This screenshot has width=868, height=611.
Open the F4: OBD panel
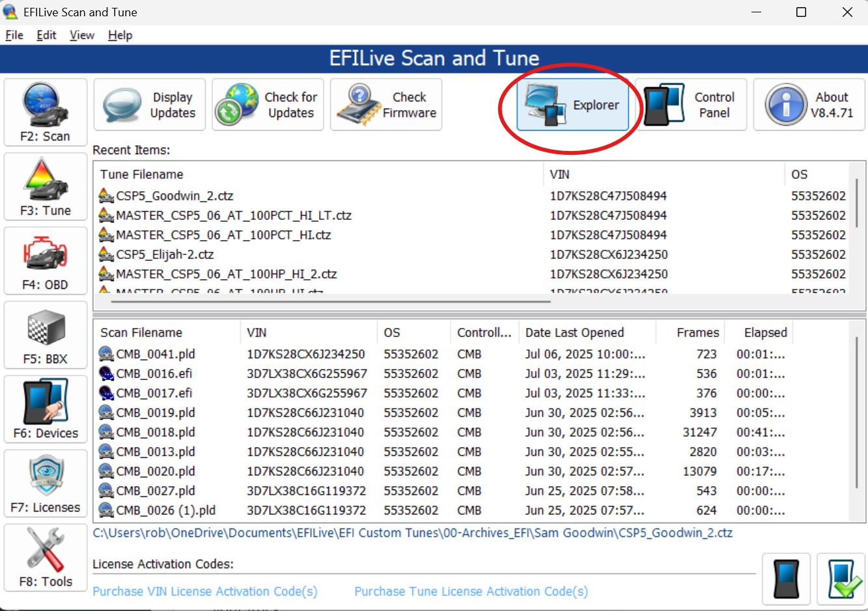point(46,260)
